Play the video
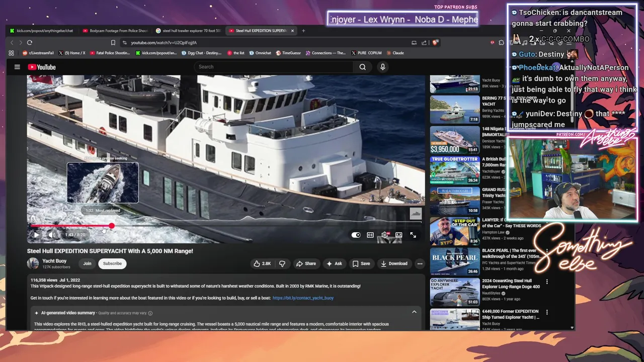Viewport: 644px width, 362px height. 36,235
